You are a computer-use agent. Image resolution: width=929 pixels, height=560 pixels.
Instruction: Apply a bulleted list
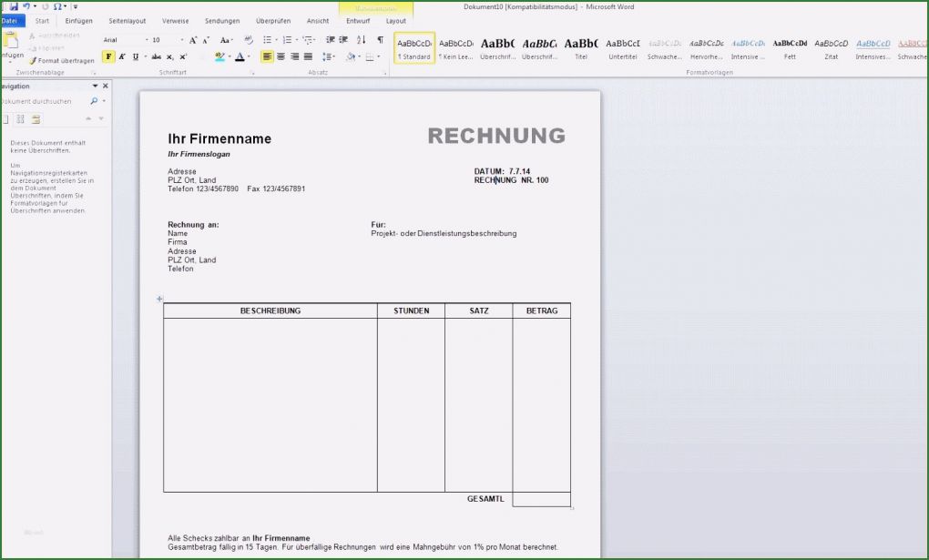click(x=265, y=40)
